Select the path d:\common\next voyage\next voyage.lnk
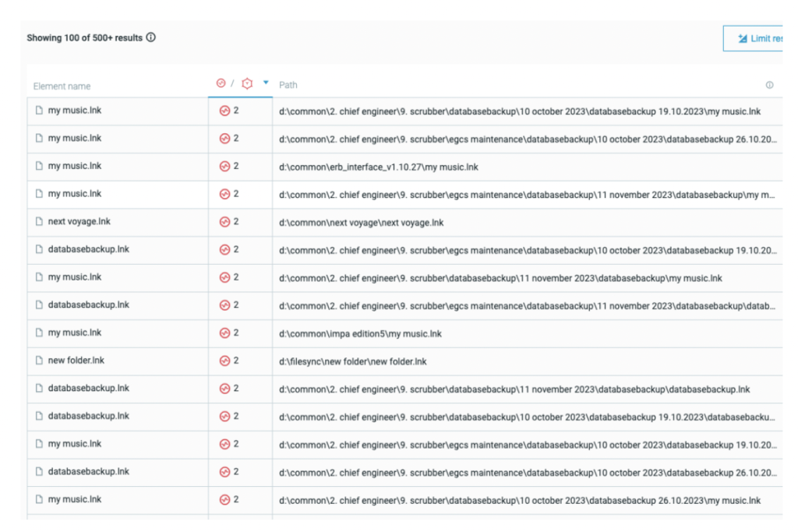Image resolution: width=798 pixels, height=532 pixels. (361, 223)
